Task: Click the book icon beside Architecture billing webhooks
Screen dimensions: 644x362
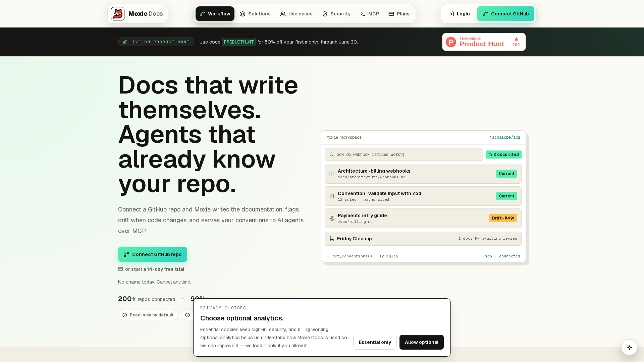Action: pos(332,174)
